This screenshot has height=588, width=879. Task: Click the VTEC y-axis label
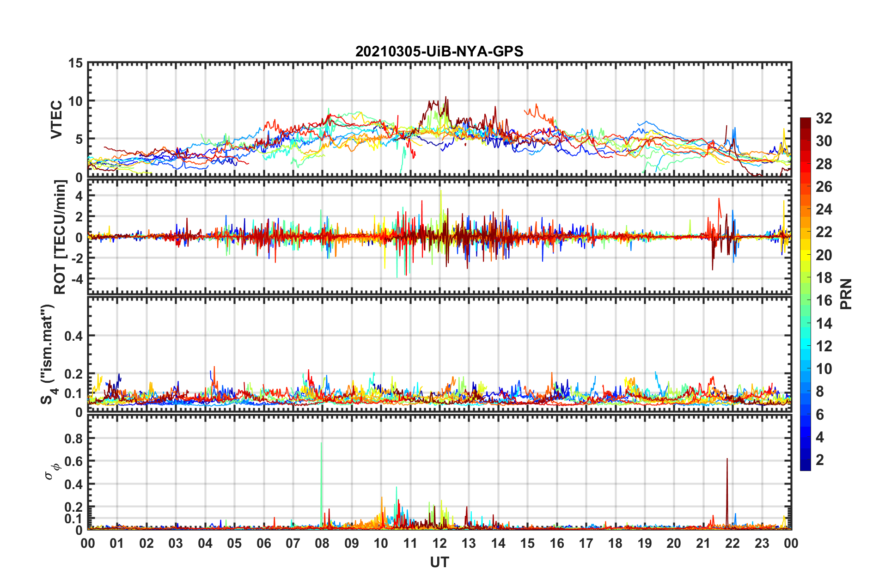[x=56, y=120]
